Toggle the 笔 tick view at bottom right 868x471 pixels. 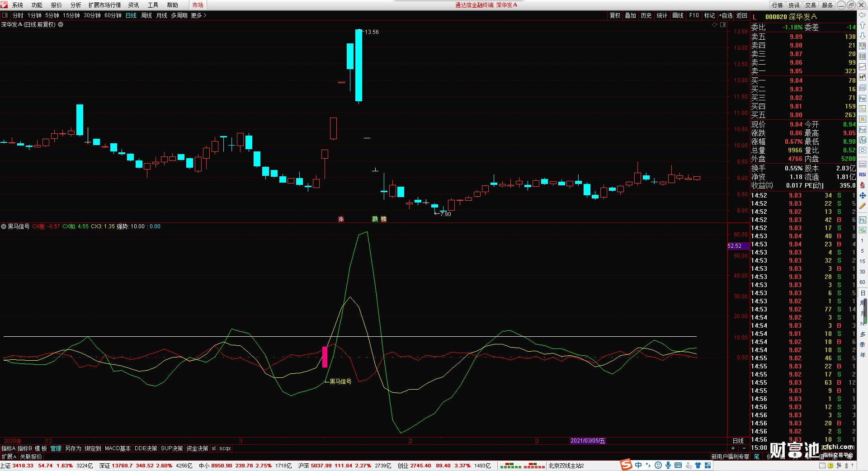(x=757, y=457)
